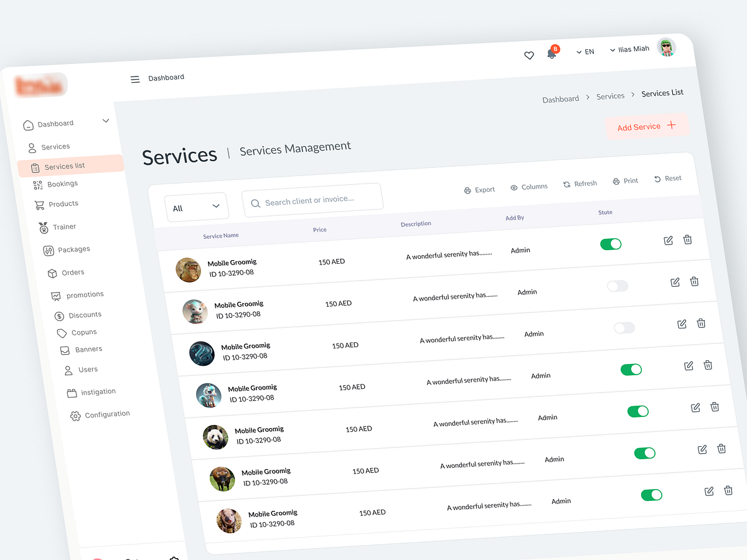
Task: Edit the service in the bull avatar row
Action: [703, 449]
